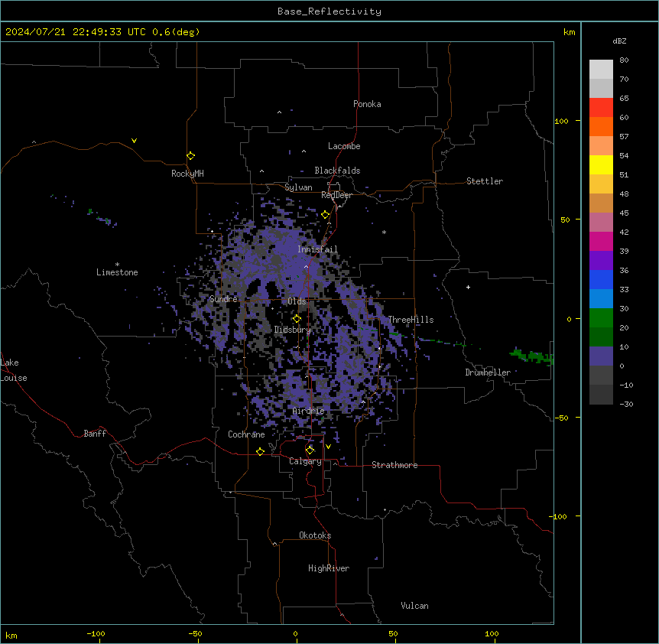
Task: Click the green 30-20 dBZ legend swatch
Action: (x=601, y=318)
